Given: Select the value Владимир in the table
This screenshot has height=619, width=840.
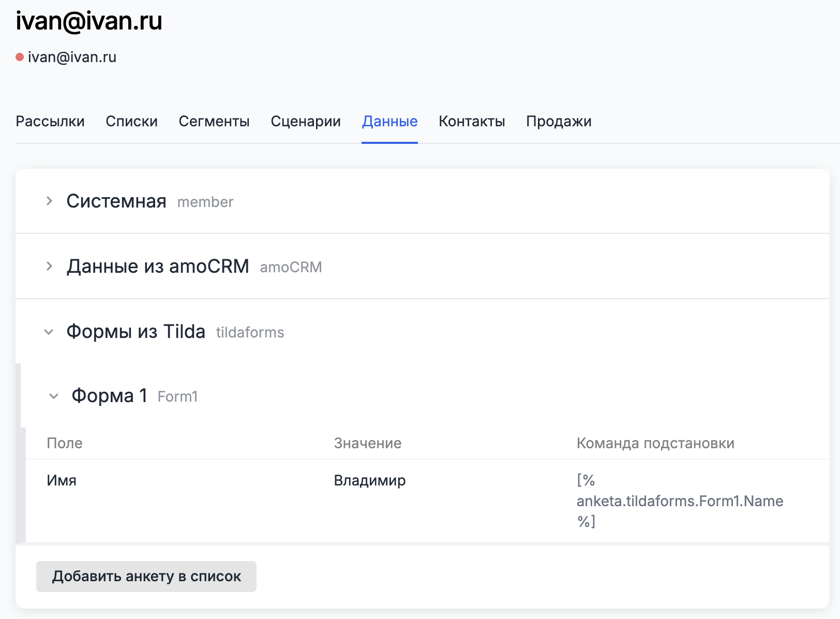Looking at the screenshot, I should [369, 480].
